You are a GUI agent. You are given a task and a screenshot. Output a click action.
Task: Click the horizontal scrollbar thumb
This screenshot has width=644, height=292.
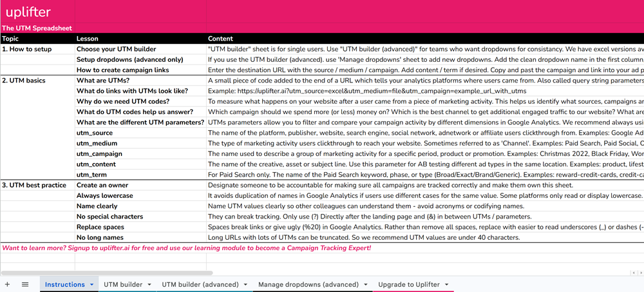(107, 273)
